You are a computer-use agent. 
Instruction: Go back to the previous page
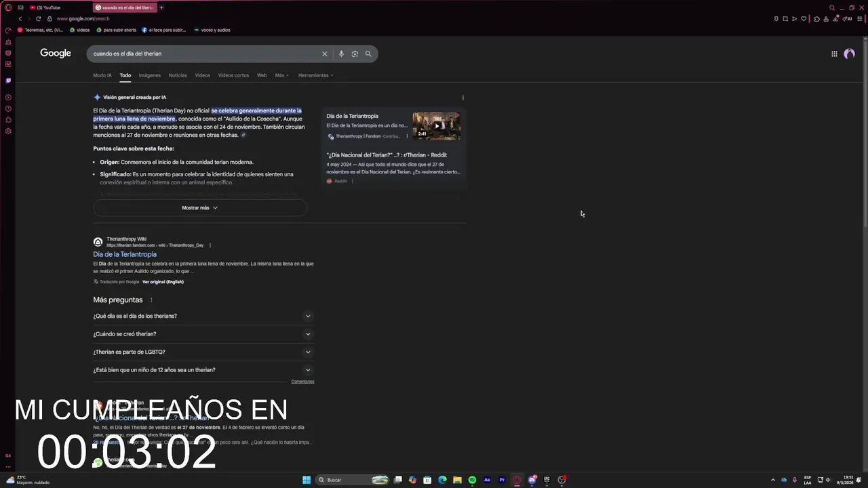pos(20,19)
